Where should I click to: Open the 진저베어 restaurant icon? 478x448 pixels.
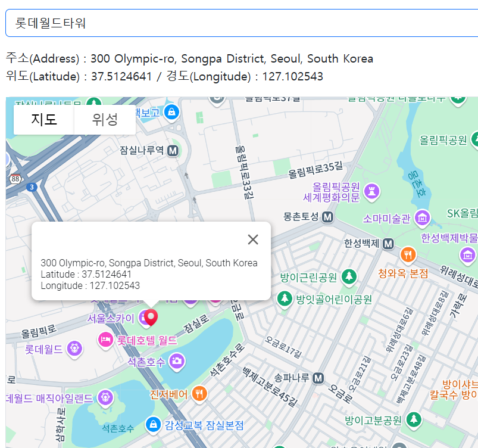(199, 394)
